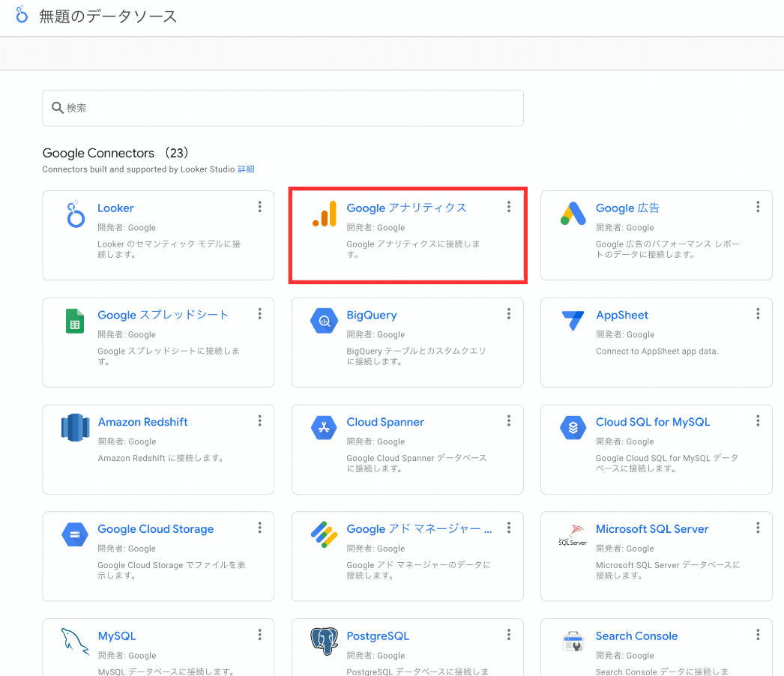
Task: Click the 'Google Cloud Storage でファイルを表示' description
Action: [172, 570]
